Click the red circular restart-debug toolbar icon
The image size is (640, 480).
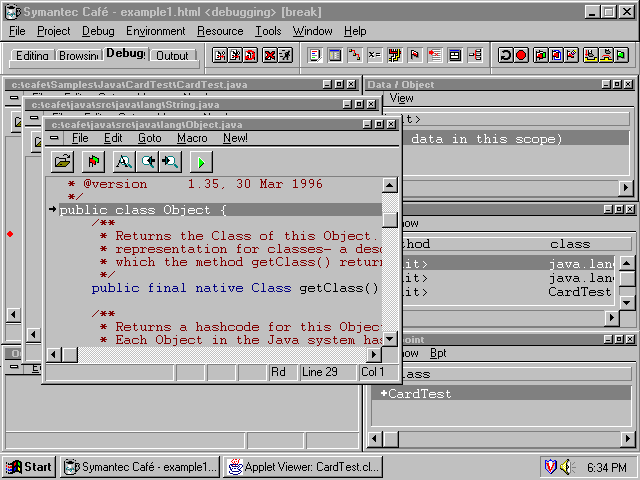(x=251, y=55)
